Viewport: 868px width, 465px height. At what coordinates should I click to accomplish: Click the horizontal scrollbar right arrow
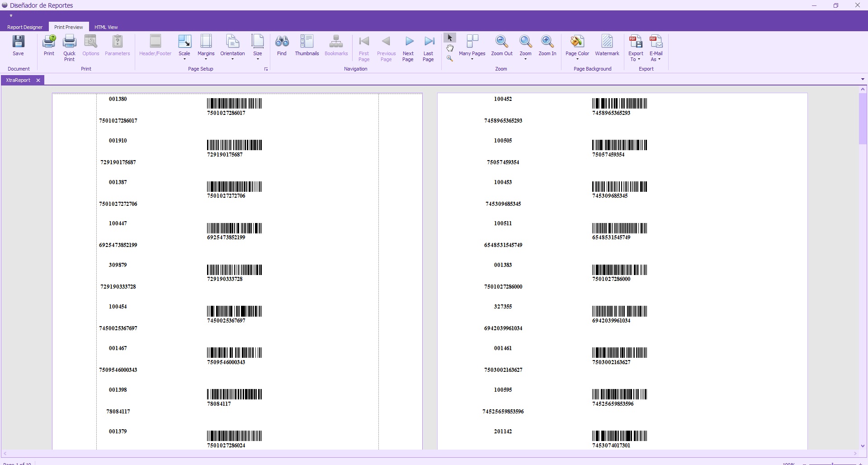[855, 454]
